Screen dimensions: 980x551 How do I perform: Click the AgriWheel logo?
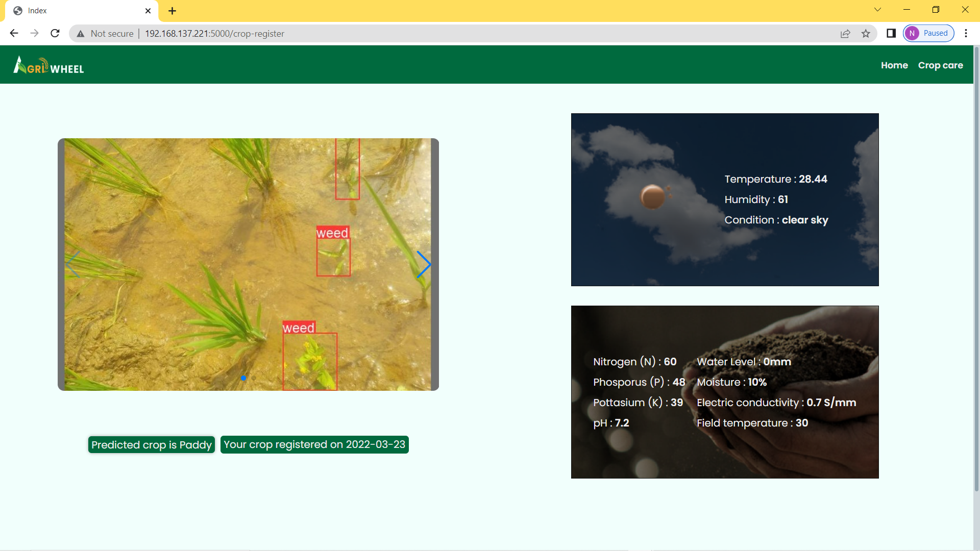click(x=48, y=65)
